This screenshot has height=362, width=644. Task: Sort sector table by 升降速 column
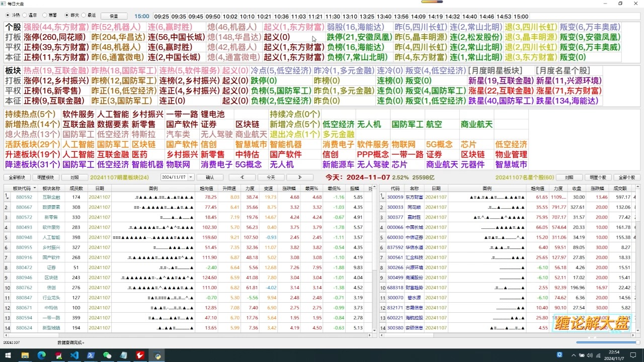tap(229, 188)
